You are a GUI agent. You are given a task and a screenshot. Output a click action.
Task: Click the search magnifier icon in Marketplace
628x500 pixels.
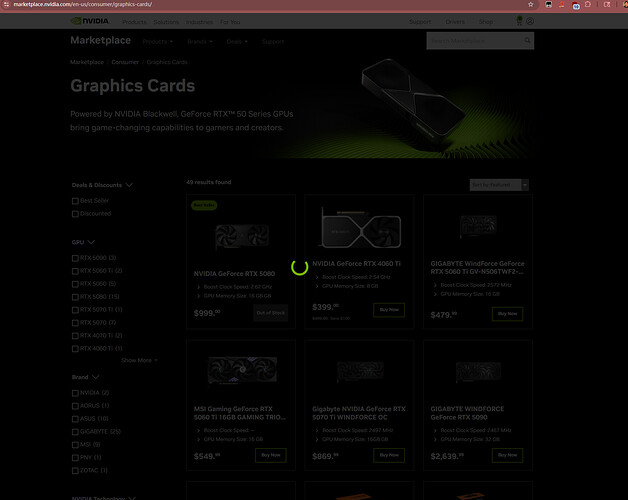tap(527, 40)
